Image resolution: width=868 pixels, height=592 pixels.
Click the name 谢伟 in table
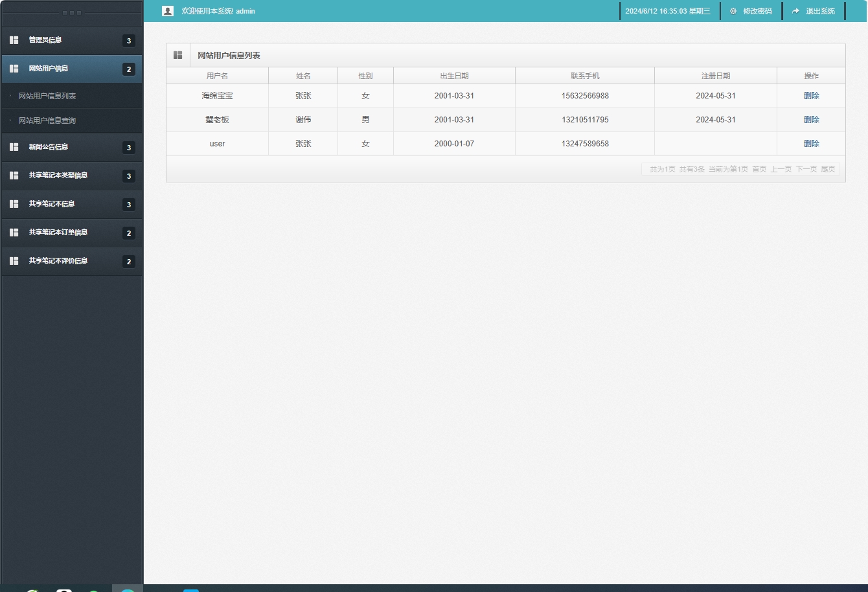point(303,120)
